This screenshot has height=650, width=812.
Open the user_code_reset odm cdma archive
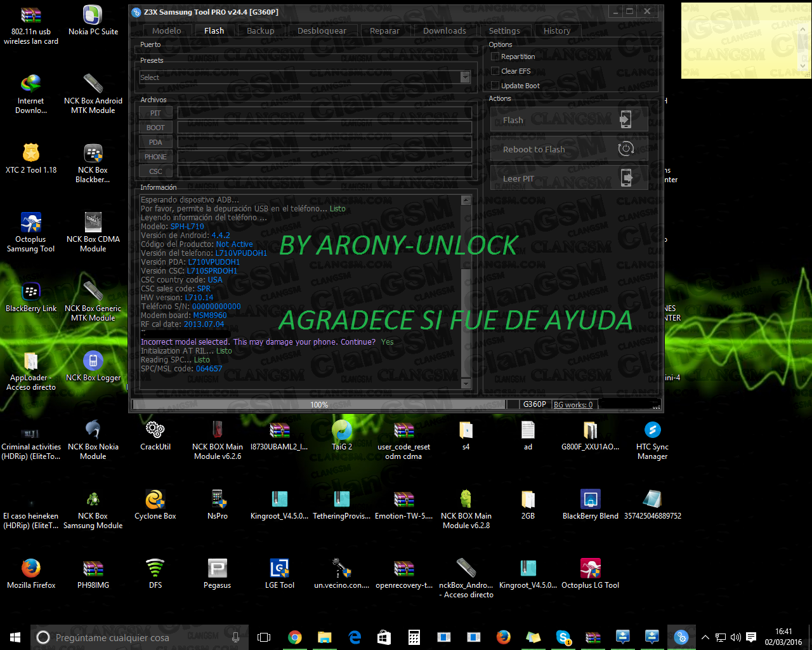point(404,440)
